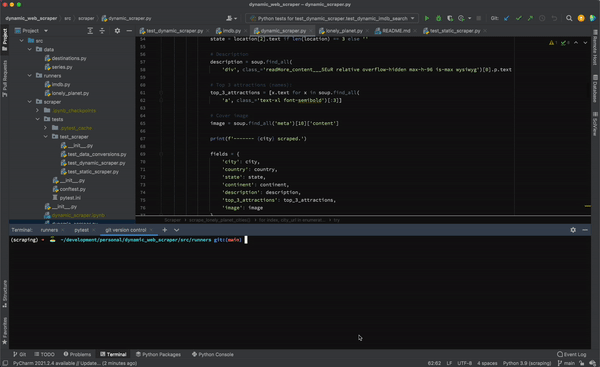Collapse the runners folder
The image size is (600, 367).
click(30, 75)
